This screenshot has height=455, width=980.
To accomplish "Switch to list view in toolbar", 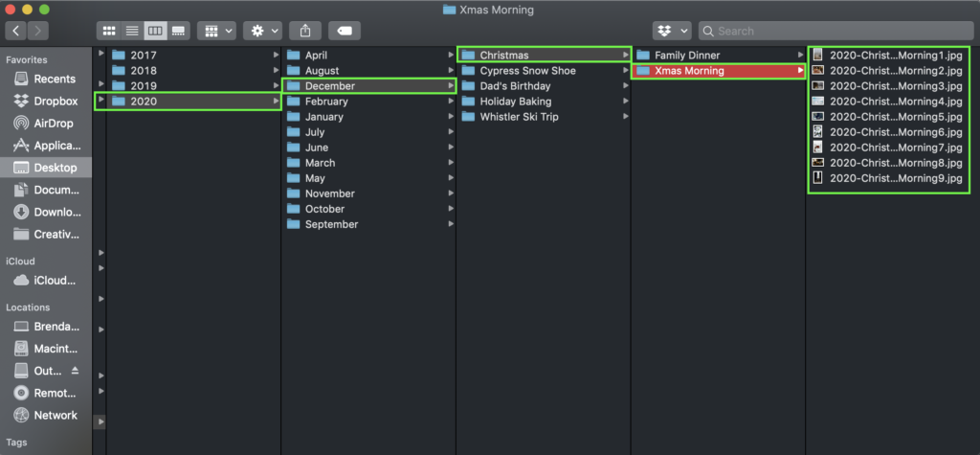I will coord(132,31).
